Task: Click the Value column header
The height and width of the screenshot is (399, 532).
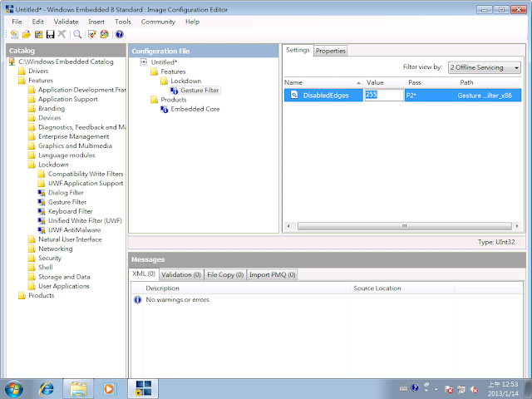Action: pyautogui.click(x=383, y=82)
